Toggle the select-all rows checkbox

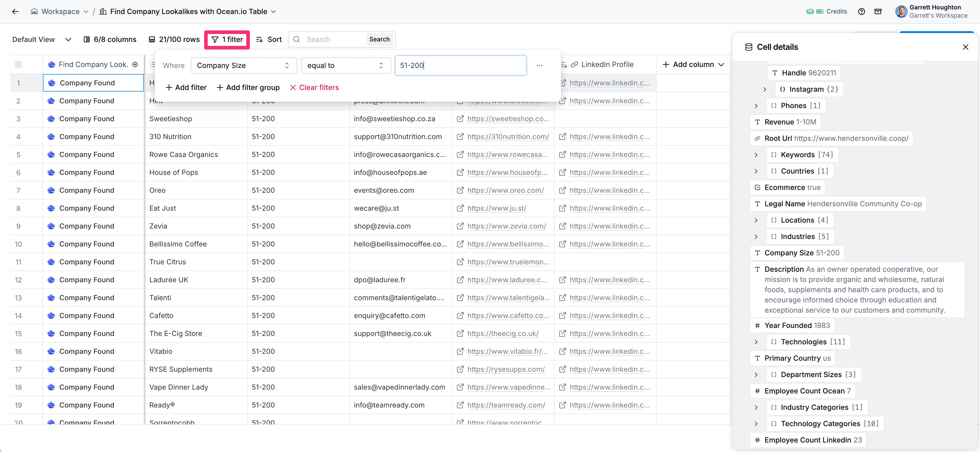18,65
